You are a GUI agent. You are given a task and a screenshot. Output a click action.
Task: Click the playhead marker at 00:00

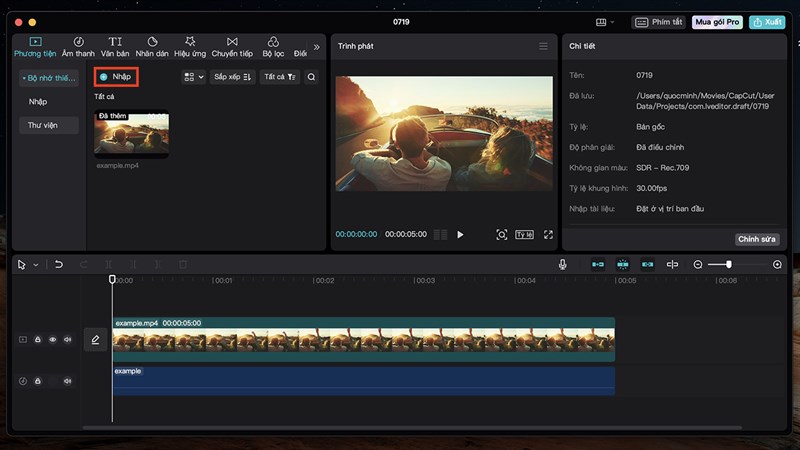click(x=112, y=279)
